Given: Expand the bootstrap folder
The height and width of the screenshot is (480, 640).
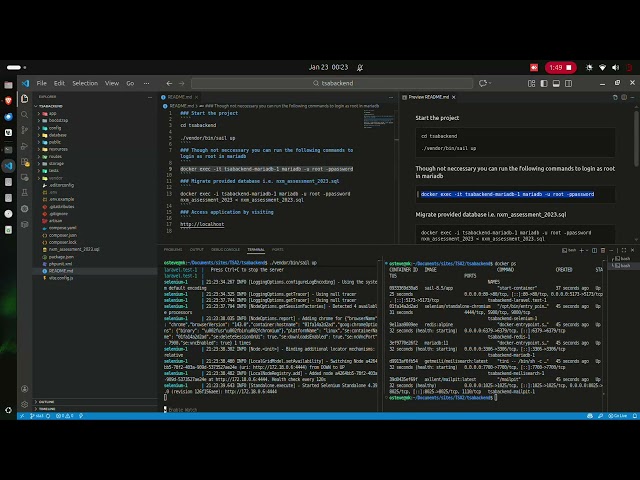Looking at the screenshot, I should tap(58, 120).
